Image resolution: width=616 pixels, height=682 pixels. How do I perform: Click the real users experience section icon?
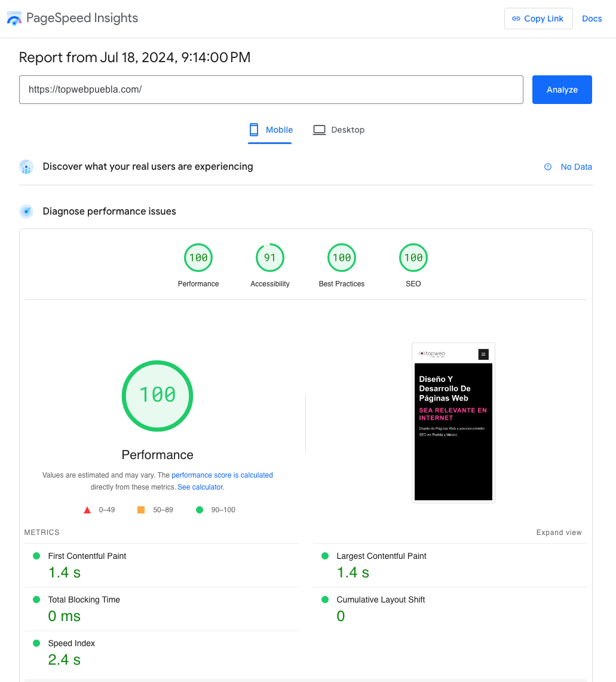pyautogui.click(x=26, y=167)
